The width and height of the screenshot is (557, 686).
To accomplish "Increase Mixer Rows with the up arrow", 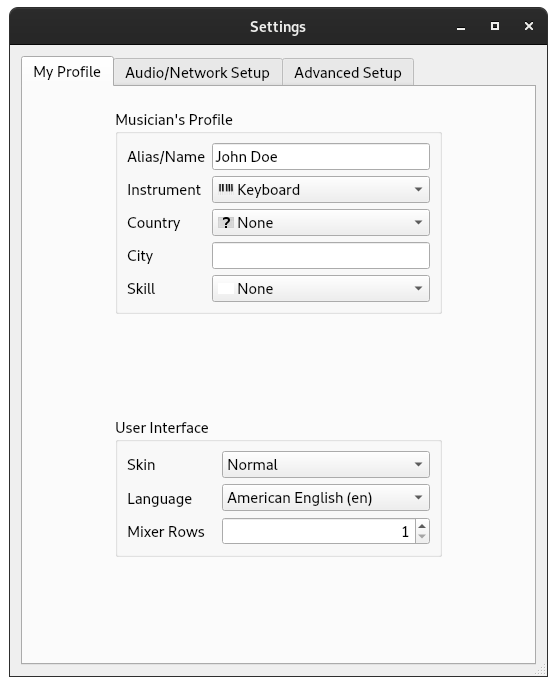I will point(422,526).
